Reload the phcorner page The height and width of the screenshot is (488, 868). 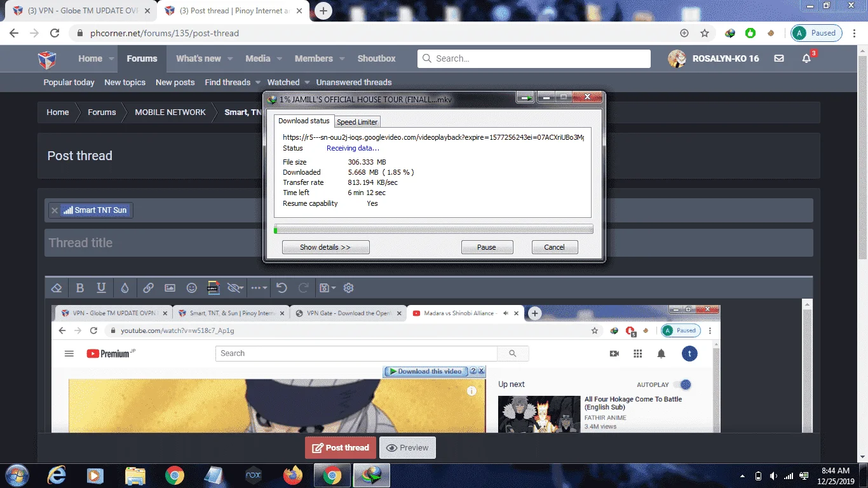click(55, 33)
